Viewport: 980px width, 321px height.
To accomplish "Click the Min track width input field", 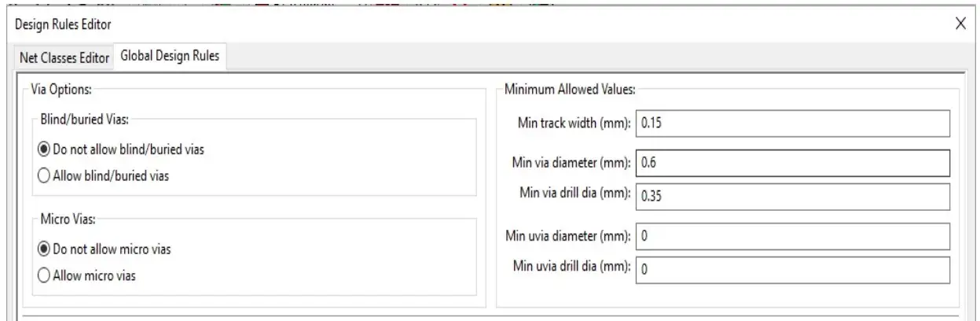I will pyautogui.click(x=792, y=124).
